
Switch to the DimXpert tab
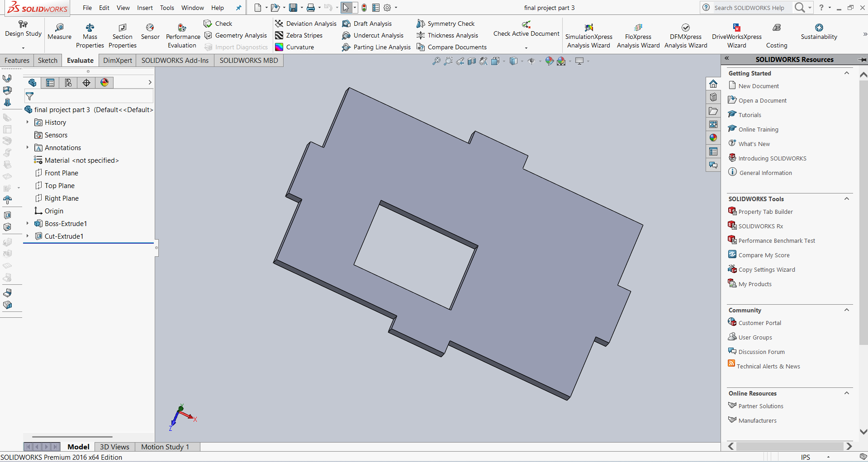[x=118, y=60]
